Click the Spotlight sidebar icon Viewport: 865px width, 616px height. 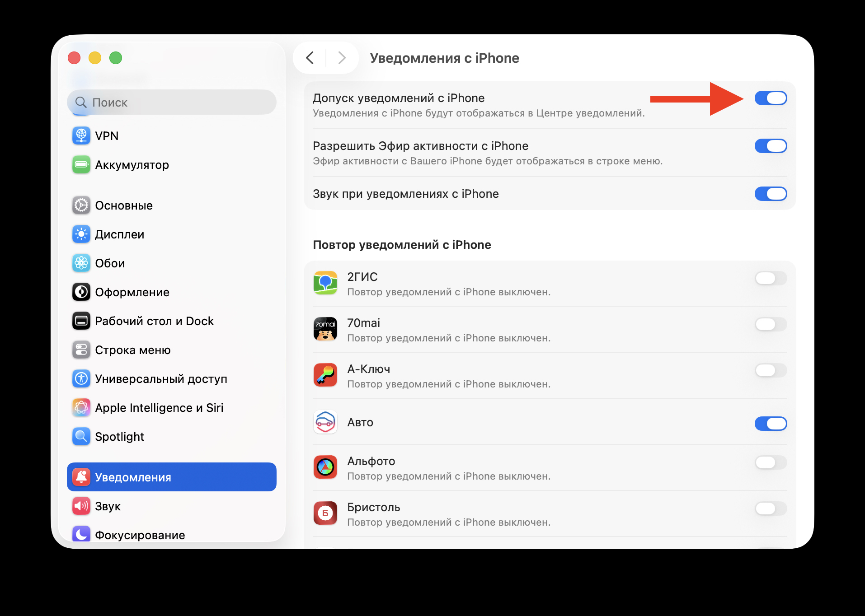[81, 436]
